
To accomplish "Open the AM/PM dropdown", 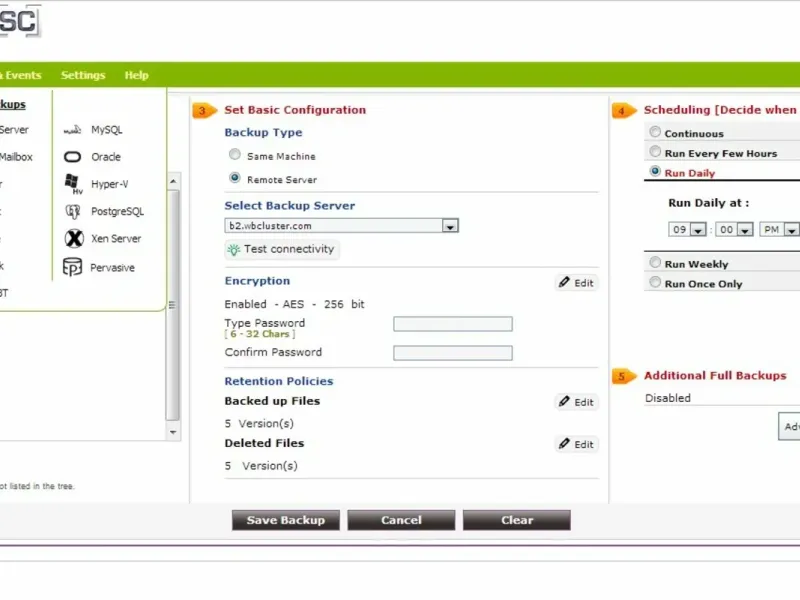I will pos(779,230).
